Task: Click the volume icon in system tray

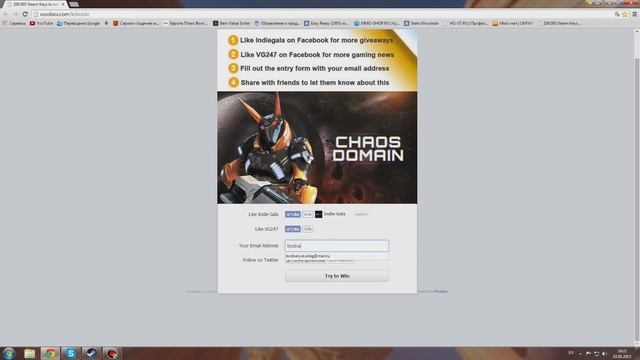Action: point(604,353)
